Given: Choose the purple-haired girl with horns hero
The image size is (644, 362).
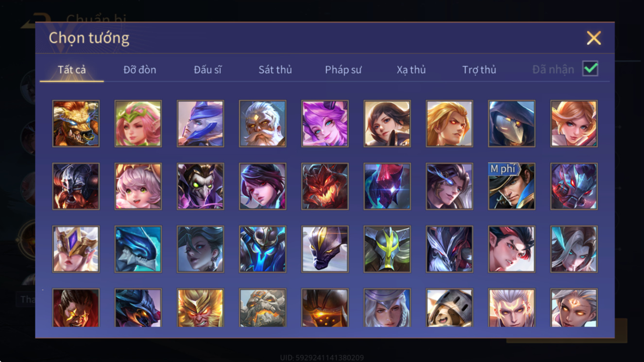Looking at the screenshot, I should 325,124.
